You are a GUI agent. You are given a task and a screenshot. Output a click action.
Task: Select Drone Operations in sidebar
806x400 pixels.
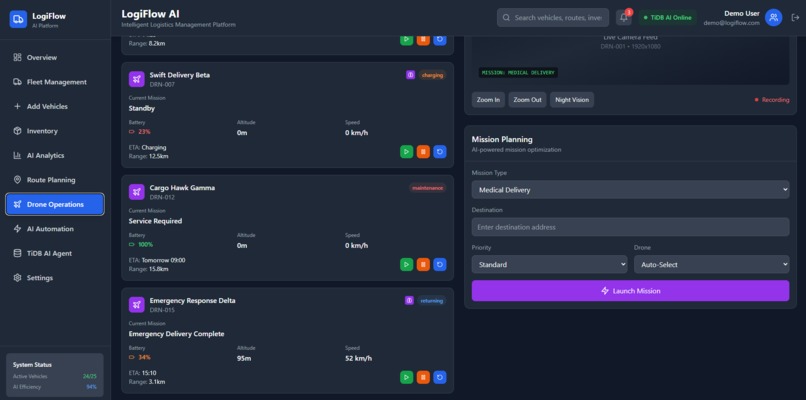(x=55, y=204)
